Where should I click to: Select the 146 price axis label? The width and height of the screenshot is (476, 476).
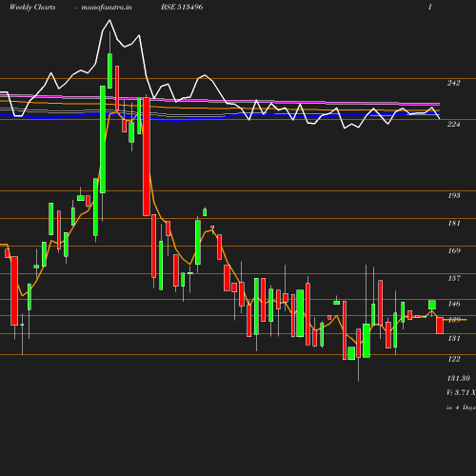point(454,304)
